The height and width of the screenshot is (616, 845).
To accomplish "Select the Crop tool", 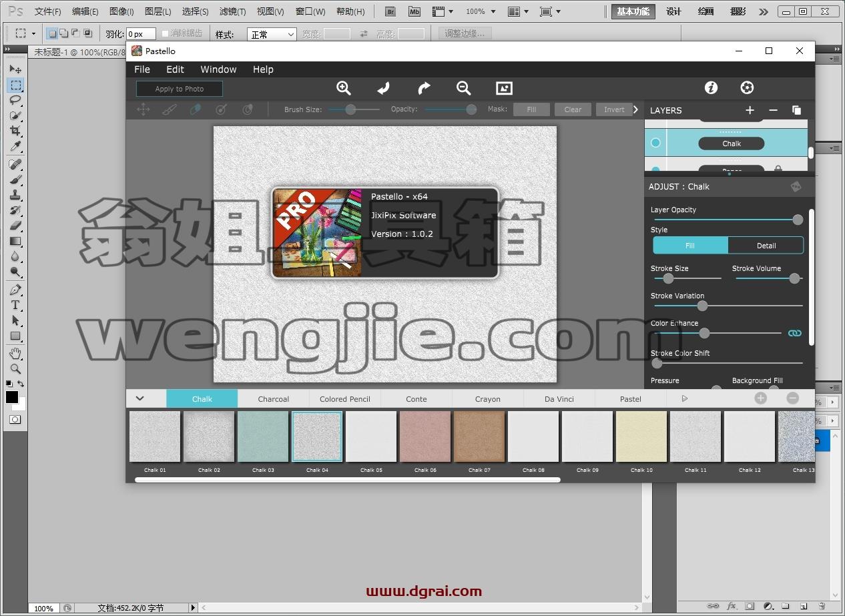I will [15, 131].
